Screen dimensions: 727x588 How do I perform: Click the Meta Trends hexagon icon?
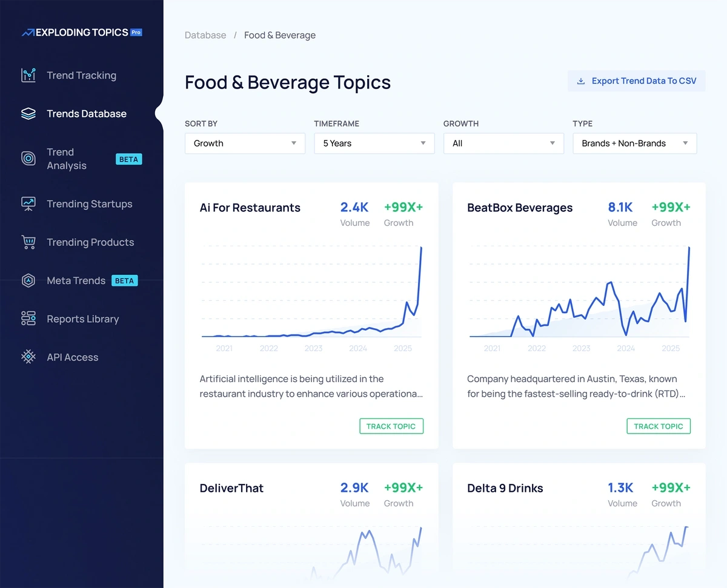(28, 280)
